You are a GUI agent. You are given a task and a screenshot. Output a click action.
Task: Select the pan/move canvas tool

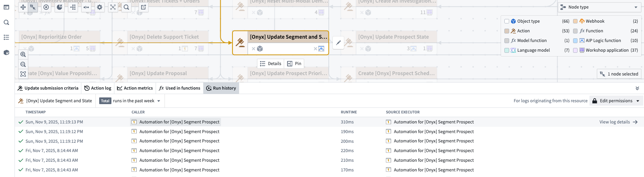pyautogui.click(x=23, y=7)
